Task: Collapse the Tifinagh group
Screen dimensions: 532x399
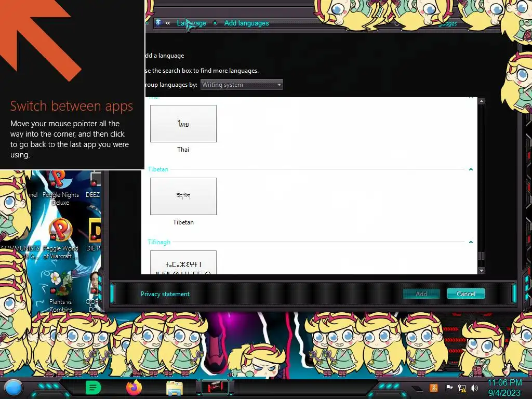Action: click(x=471, y=242)
